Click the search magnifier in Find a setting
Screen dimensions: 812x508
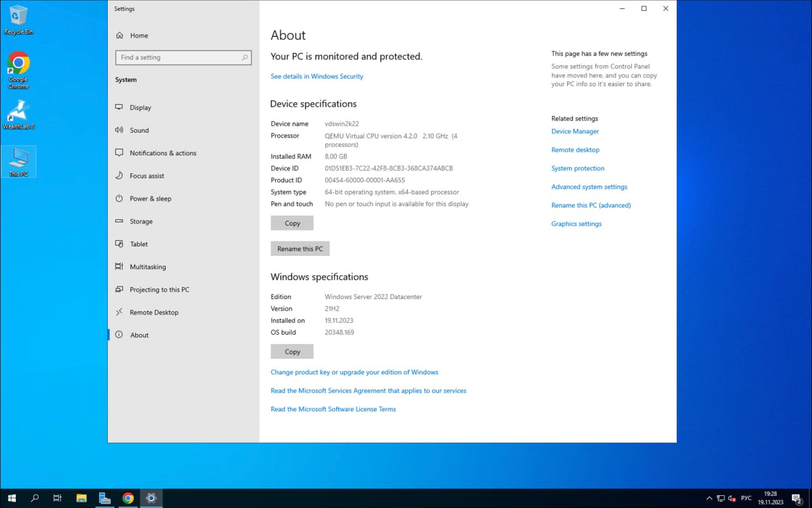pyautogui.click(x=245, y=57)
